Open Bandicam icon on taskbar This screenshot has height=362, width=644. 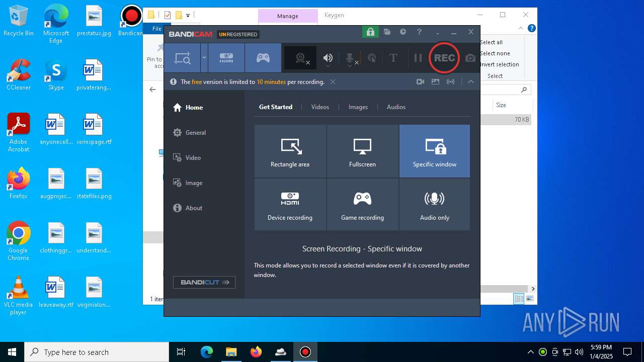pos(305,352)
